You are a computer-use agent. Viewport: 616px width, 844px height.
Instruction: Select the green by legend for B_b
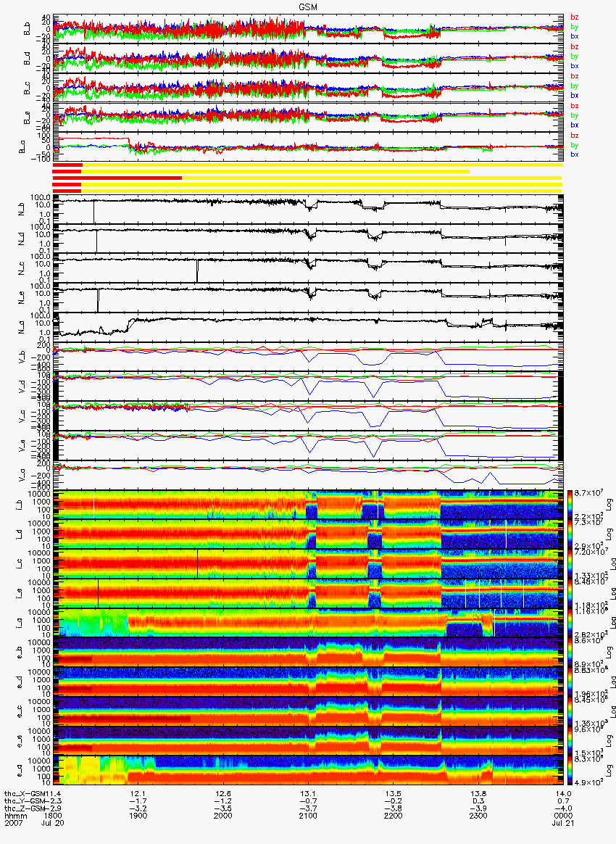[575, 27]
